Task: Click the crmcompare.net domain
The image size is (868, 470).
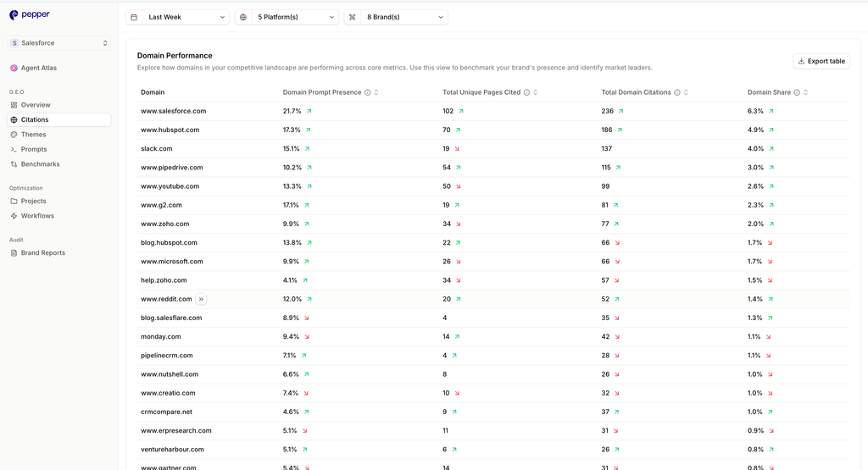Action: (167, 412)
